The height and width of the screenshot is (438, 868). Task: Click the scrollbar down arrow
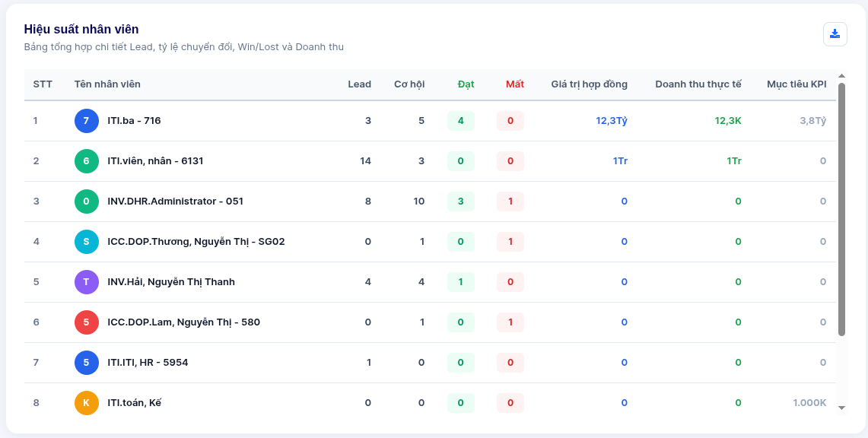(x=842, y=408)
